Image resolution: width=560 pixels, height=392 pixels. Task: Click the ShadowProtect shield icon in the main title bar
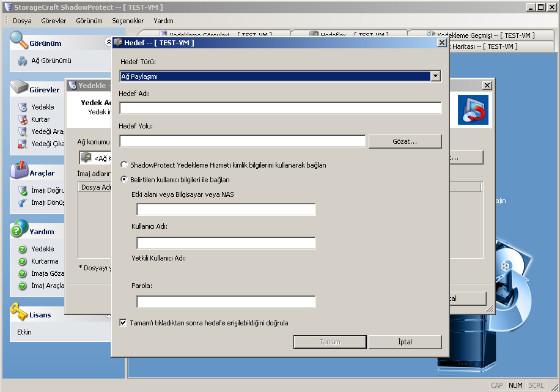(x=8, y=7)
